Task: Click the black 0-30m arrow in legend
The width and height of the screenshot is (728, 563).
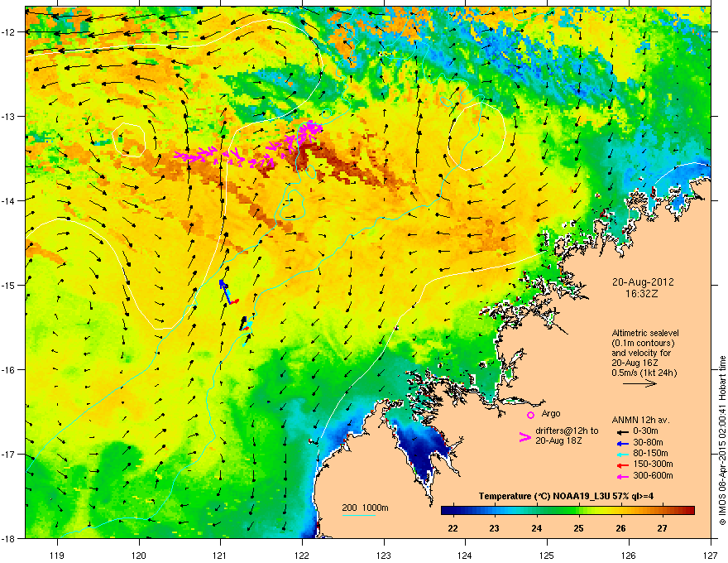Action: pos(622,432)
